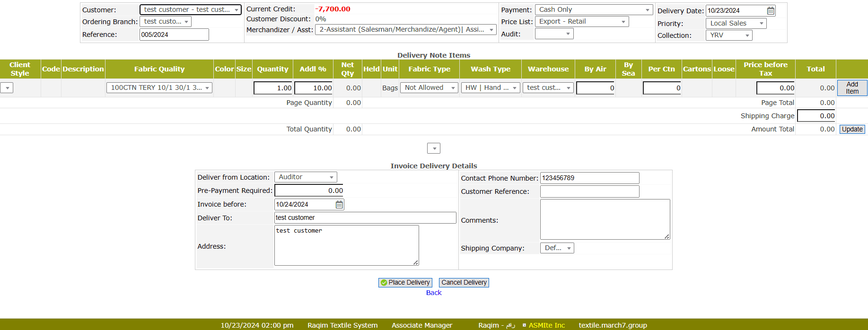Expand the Payment dropdown showing Cash Only
868x330 pixels.
tap(595, 9)
